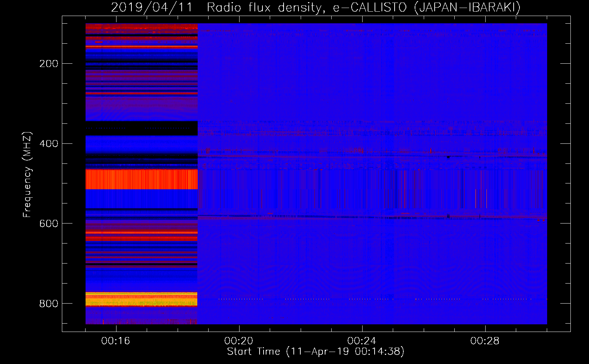The image size is (589, 364).
Task: Click the 400 frequency tick label
Action: [49, 143]
